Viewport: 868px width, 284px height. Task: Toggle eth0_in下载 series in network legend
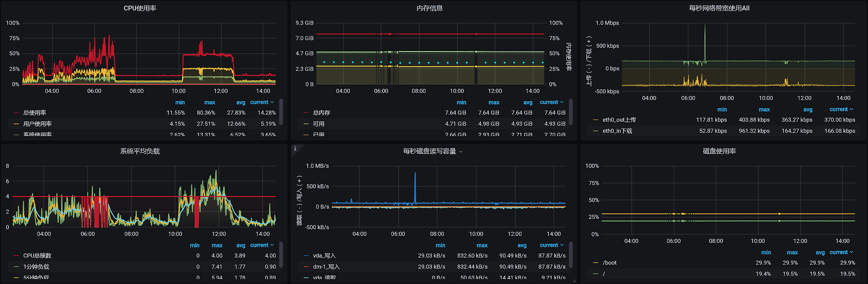(x=617, y=131)
